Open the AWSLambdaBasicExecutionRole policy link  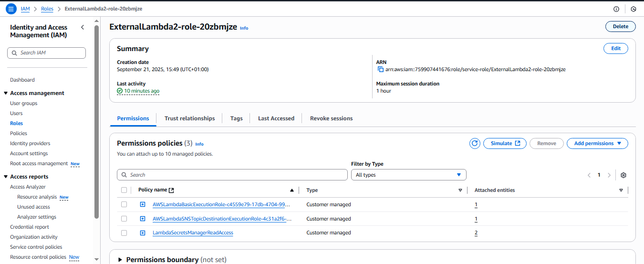click(x=221, y=204)
